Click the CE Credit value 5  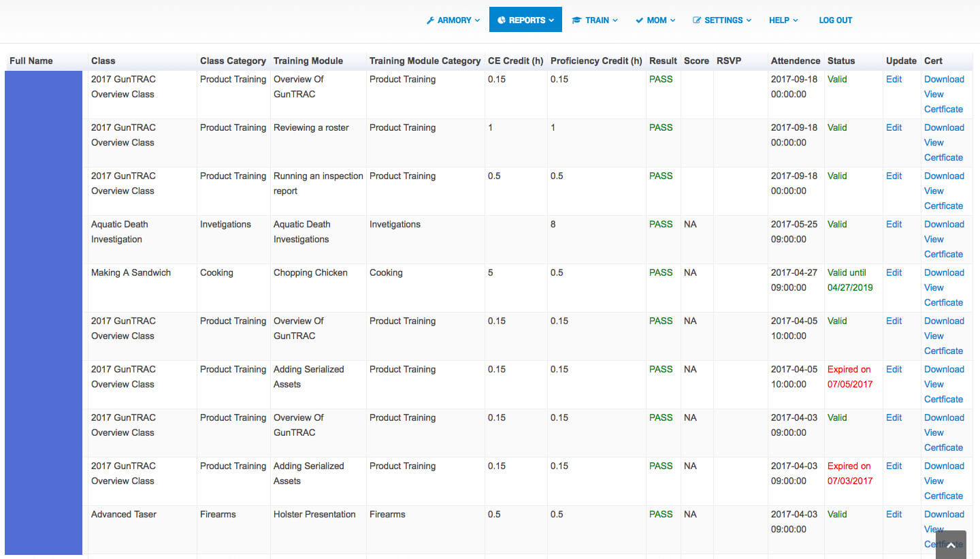(x=491, y=272)
